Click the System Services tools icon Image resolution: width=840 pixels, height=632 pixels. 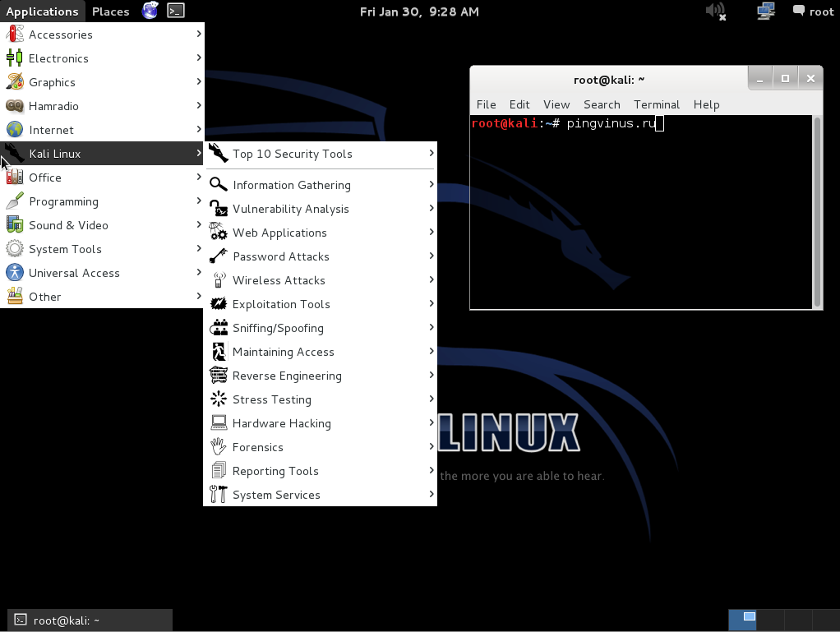pyautogui.click(x=218, y=495)
